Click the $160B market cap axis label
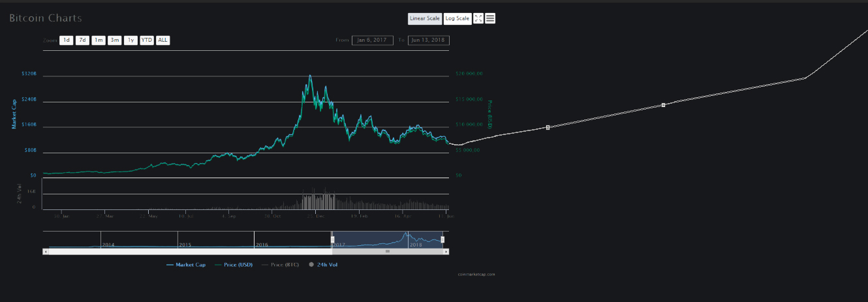Screen dimensions: 868x302 (x=29, y=125)
